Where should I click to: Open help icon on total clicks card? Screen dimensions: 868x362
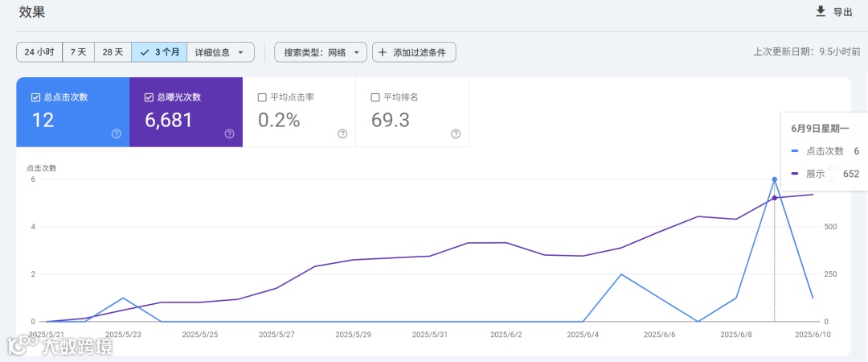click(117, 134)
